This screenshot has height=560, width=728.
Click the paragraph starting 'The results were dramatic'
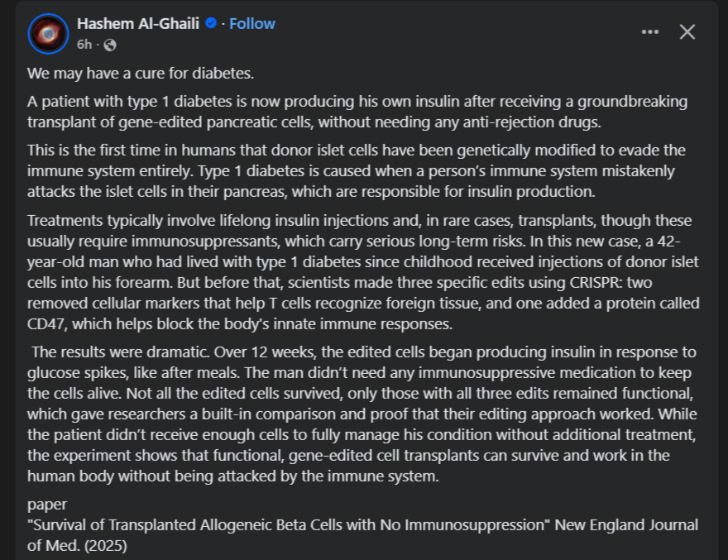tap(362, 414)
